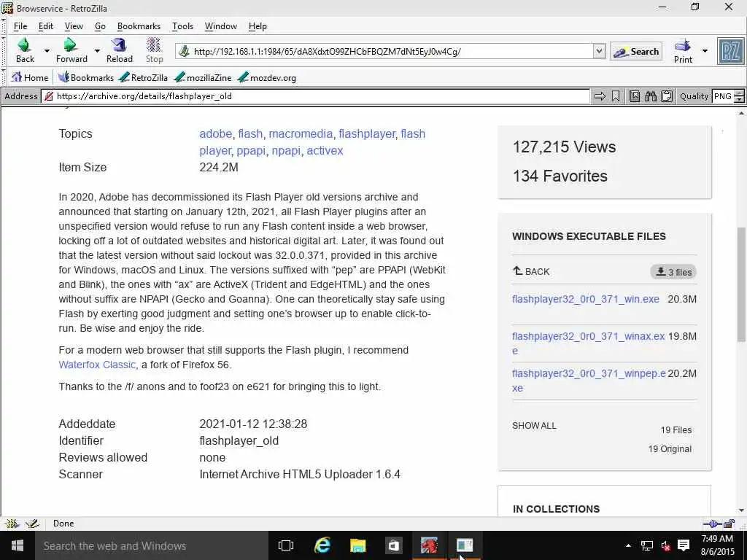Open the flashplayer topic link
This screenshot has width=747, height=560.
[x=367, y=134]
